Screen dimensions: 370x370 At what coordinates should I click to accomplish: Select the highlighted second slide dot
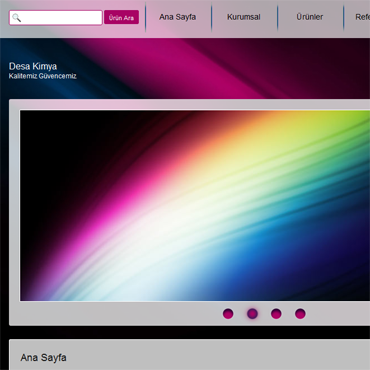252,314
